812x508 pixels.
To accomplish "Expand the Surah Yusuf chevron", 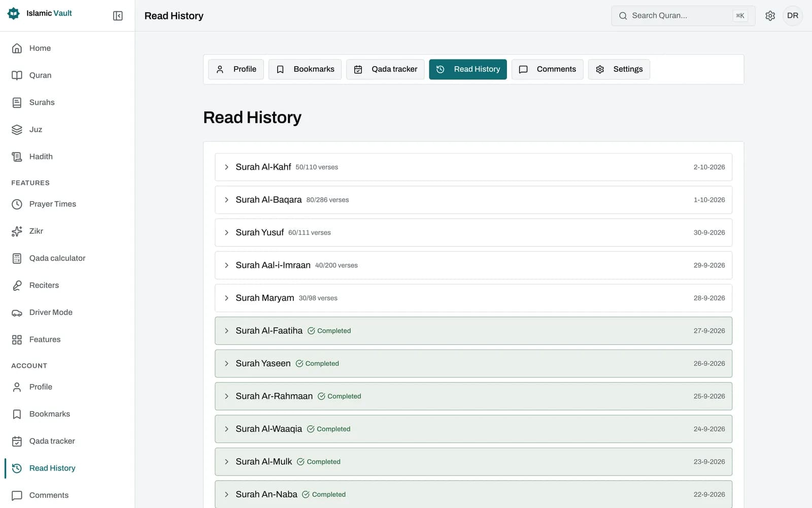I will (x=226, y=233).
